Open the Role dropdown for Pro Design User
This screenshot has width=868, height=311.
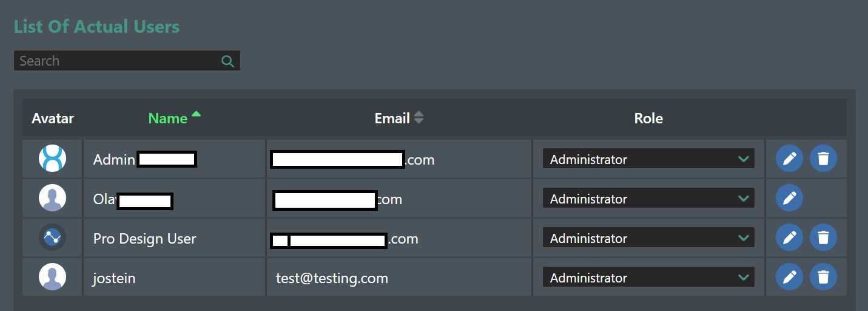point(648,238)
